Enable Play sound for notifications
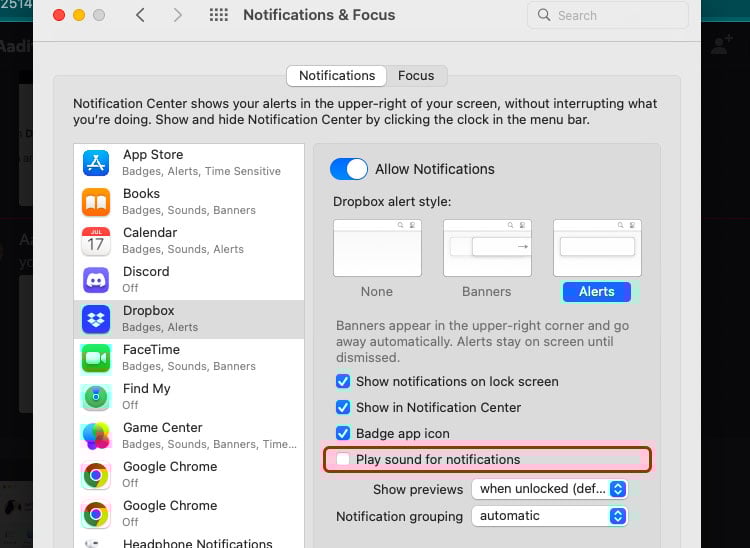 tap(343, 460)
